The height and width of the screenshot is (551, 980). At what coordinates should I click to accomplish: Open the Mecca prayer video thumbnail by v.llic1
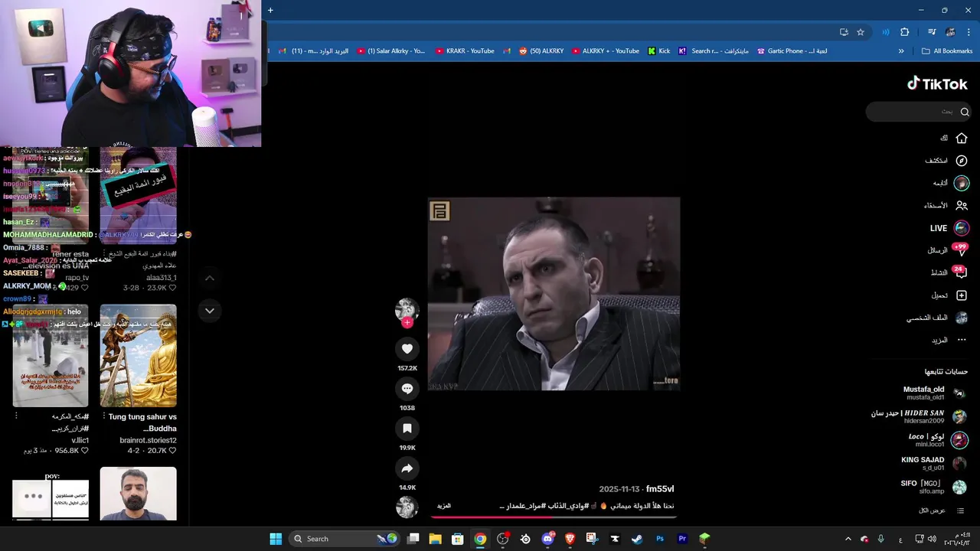click(51, 356)
